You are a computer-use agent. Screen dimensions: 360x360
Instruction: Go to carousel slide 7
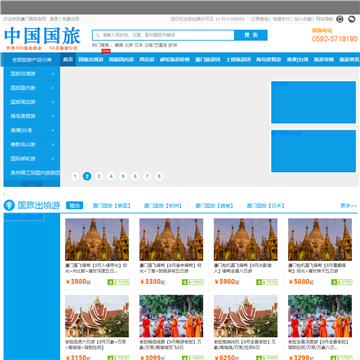click(x=147, y=176)
